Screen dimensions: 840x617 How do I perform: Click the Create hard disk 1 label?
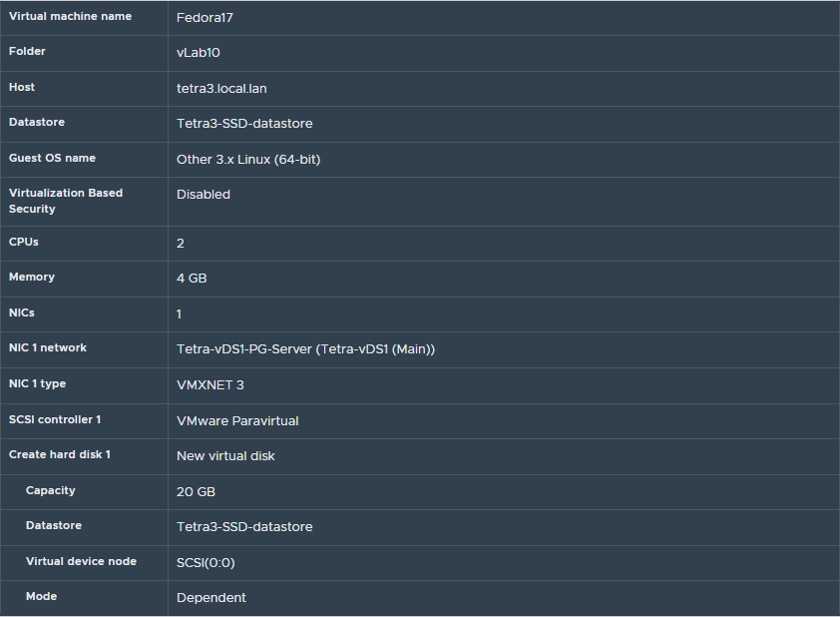coord(60,454)
